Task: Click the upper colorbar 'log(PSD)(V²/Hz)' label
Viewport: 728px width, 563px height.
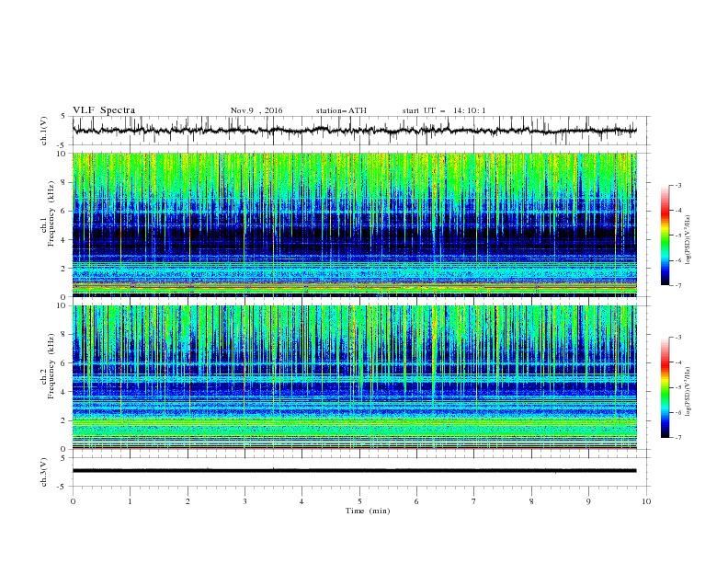Action: [x=688, y=240]
